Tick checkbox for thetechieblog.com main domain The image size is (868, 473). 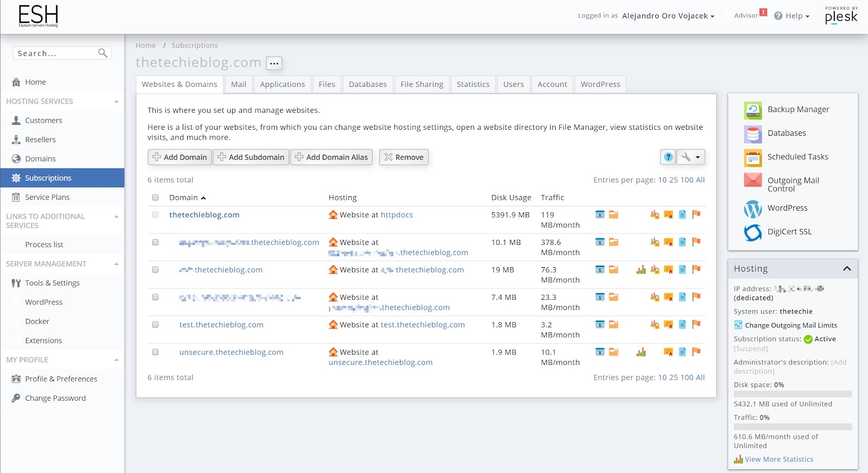coord(155,215)
